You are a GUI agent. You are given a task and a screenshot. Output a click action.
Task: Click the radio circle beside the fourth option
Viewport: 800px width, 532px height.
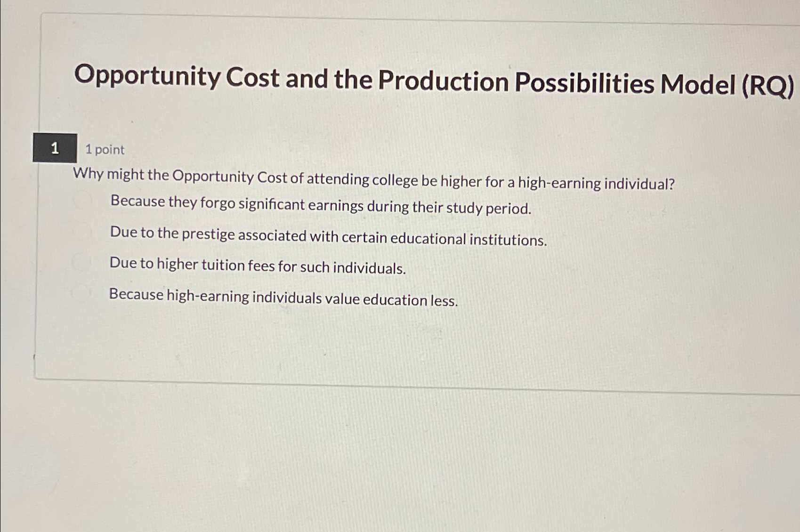click(82, 292)
